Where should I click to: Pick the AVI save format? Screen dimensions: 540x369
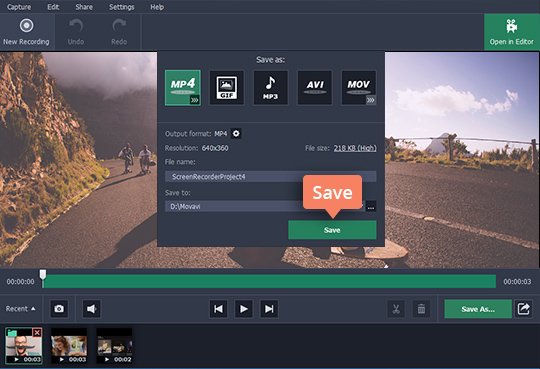[315, 88]
